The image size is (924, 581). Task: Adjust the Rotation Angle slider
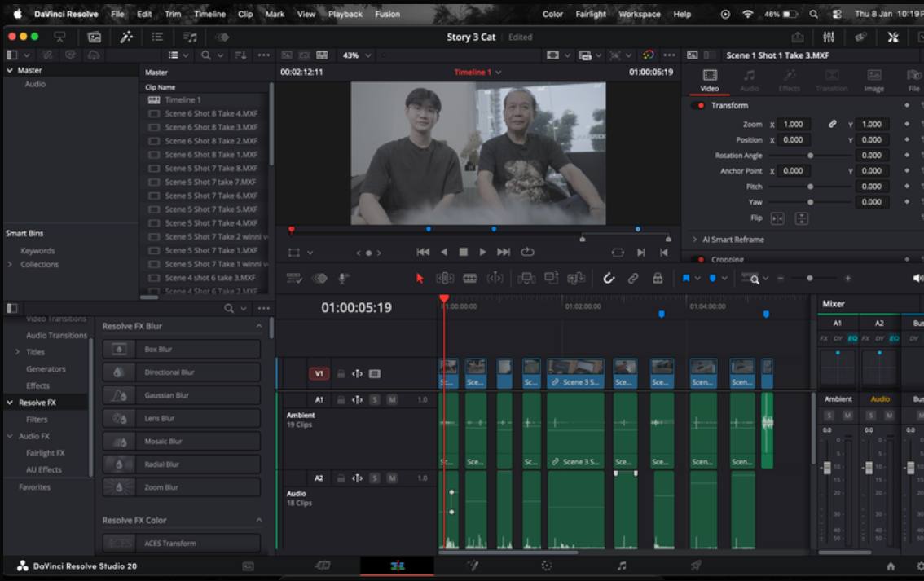tap(810, 156)
